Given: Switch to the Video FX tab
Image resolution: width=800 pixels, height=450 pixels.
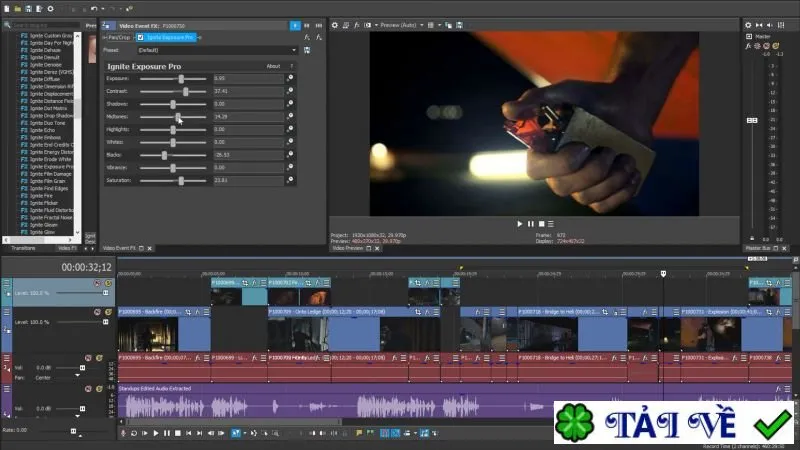Looking at the screenshot, I should [x=67, y=248].
